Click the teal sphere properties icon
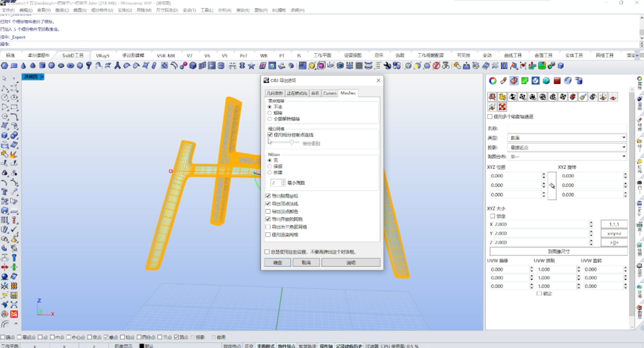 [546, 81]
